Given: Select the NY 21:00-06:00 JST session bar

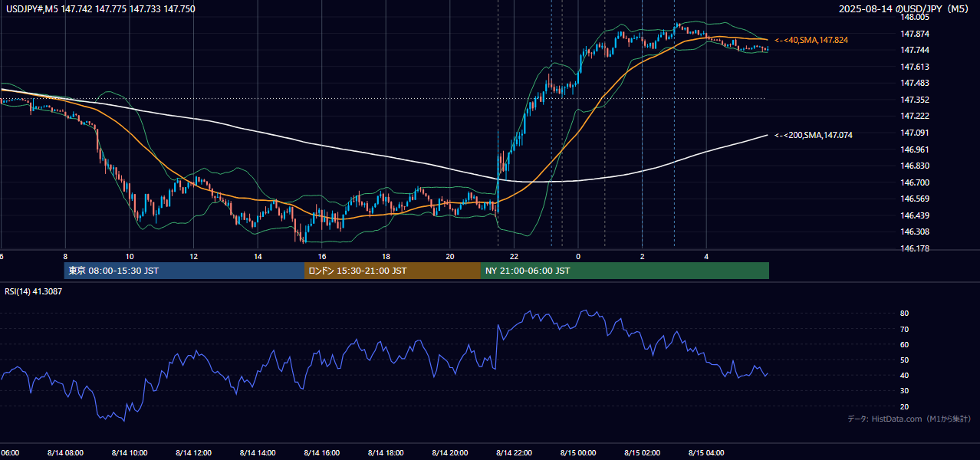Looking at the screenshot, I should pyautogui.click(x=625, y=271).
